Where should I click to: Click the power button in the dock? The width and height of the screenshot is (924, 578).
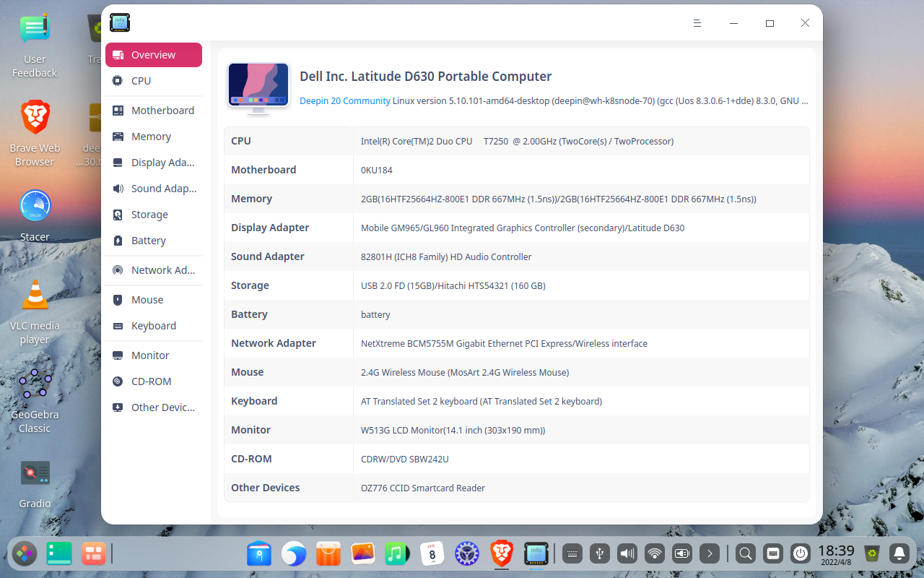[801, 554]
